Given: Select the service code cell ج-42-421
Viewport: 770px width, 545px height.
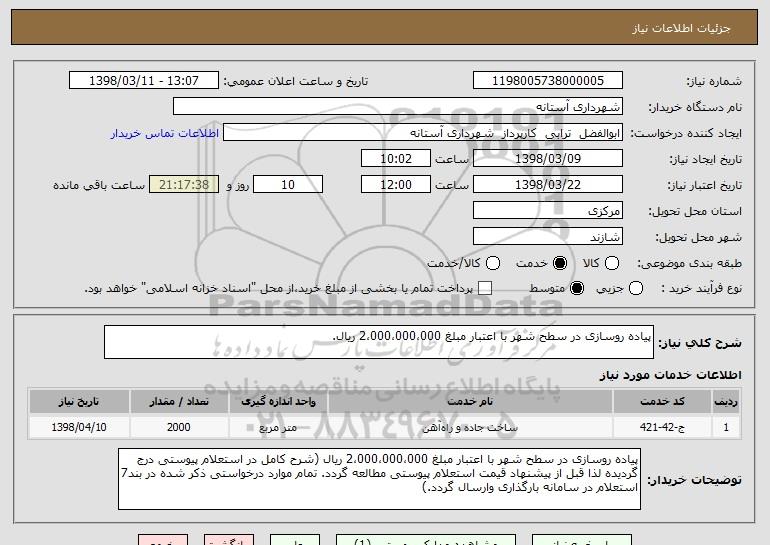Looking at the screenshot, I should click(x=662, y=428).
